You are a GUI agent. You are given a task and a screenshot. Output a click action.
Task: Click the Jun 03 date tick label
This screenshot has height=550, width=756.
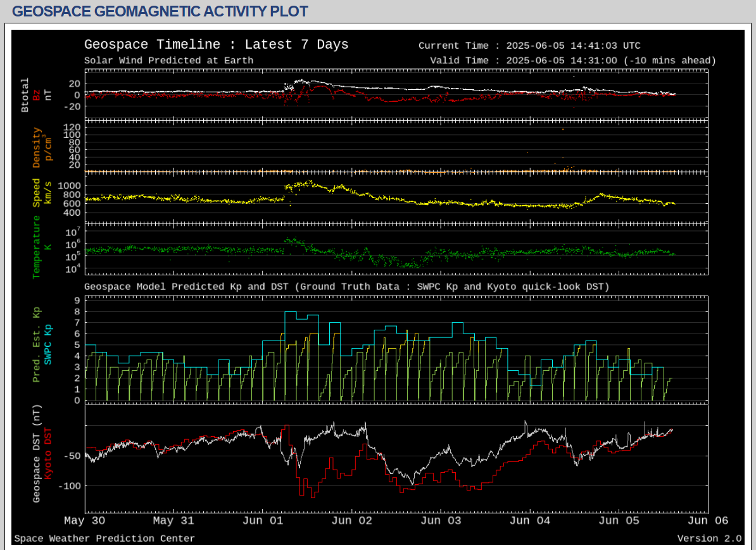(441, 521)
